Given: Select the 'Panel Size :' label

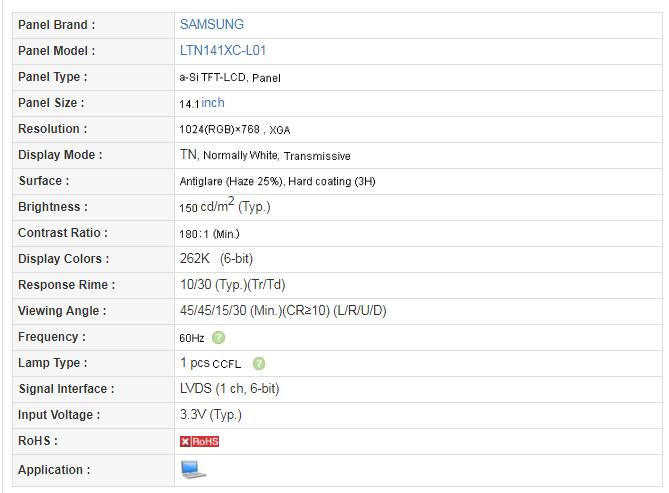Looking at the screenshot, I should 51,103.
